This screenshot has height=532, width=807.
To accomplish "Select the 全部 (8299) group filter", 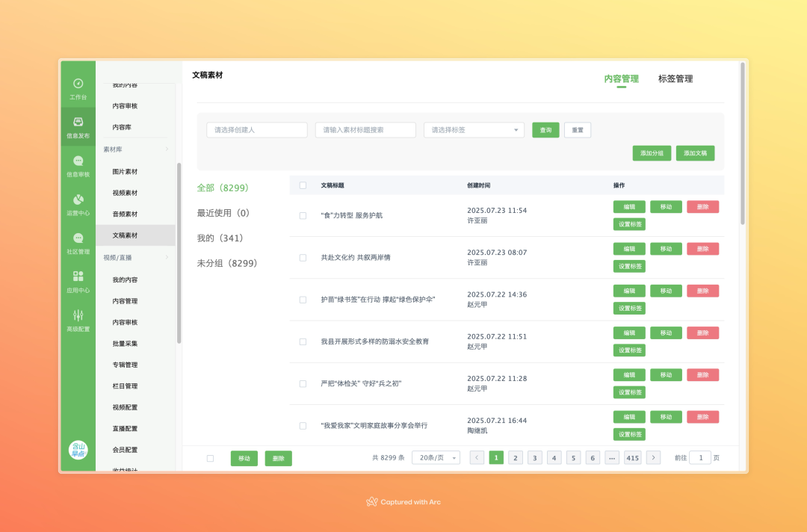I will (x=223, y=188).
